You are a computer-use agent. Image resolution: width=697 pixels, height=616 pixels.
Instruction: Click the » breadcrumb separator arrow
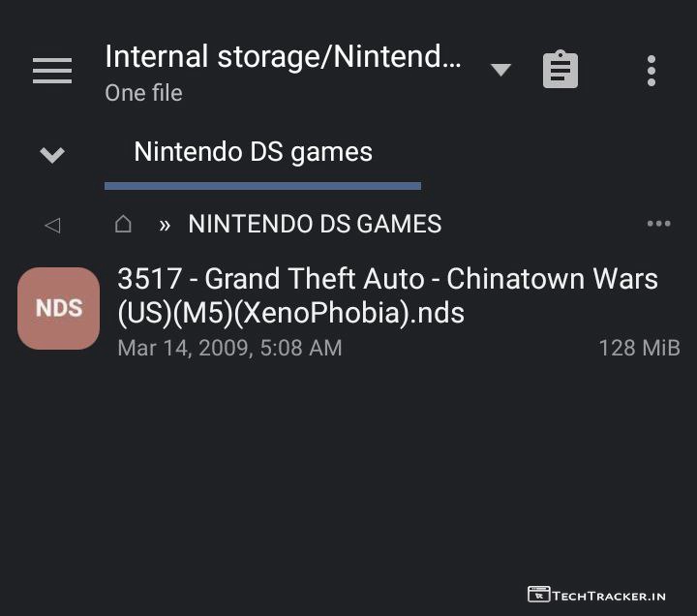[x=165, y=225]
